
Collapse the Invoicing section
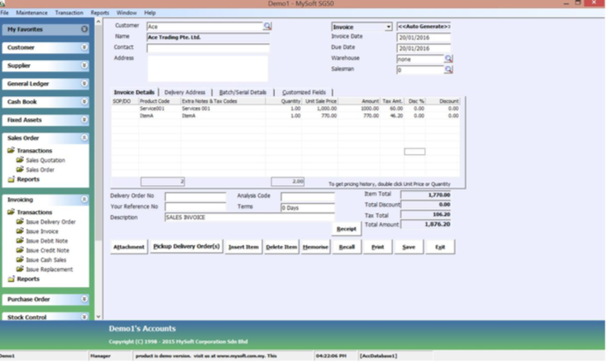[84, 200]
